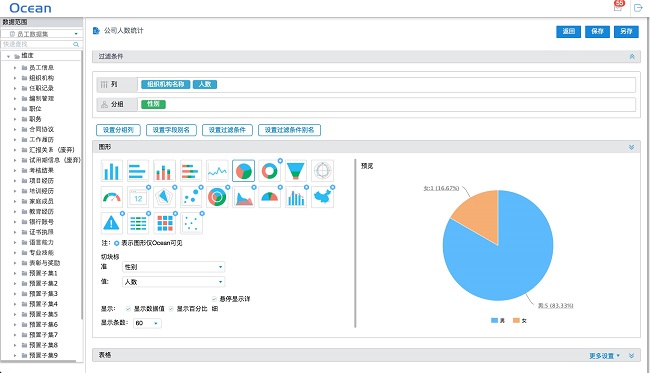Click the search magnifier in quick-find box
Screen dimensions: 650x373
[76, 44]
